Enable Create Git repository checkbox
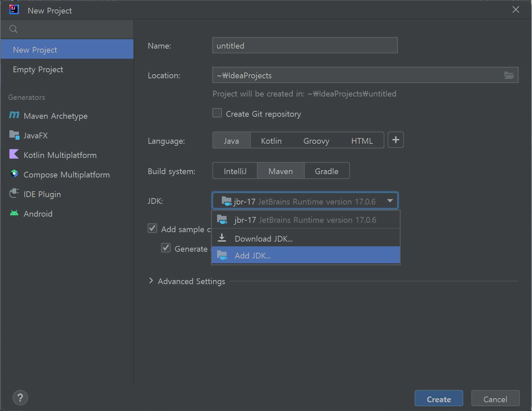Screen dimensions: 532x411 pos(217,113)
